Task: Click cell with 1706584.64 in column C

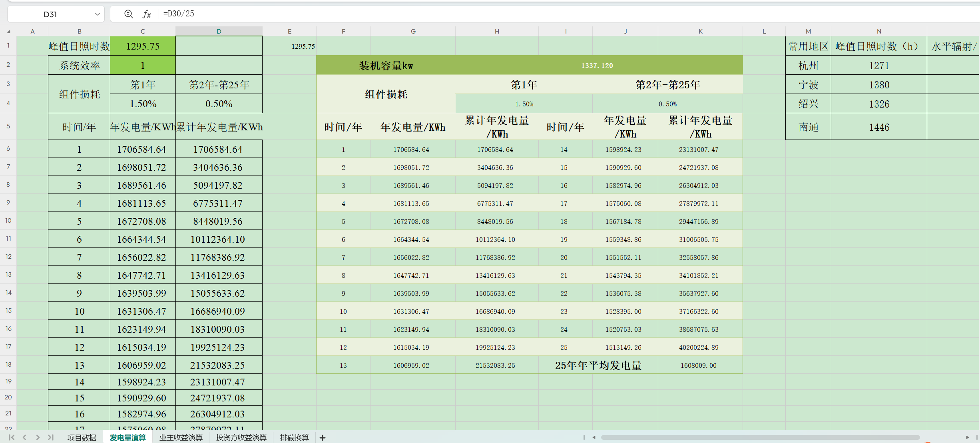Action: (143, 149)
